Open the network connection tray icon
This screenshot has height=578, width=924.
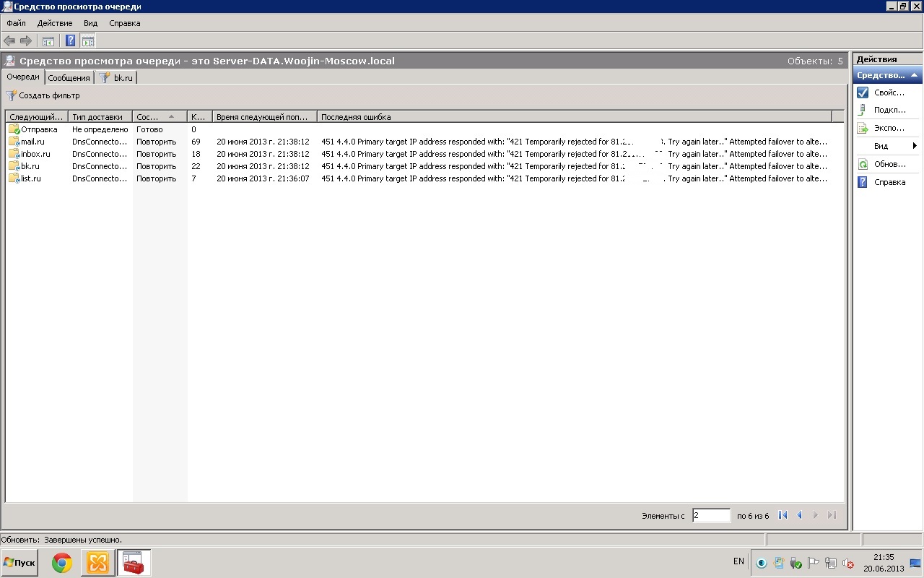pos(831,563)
